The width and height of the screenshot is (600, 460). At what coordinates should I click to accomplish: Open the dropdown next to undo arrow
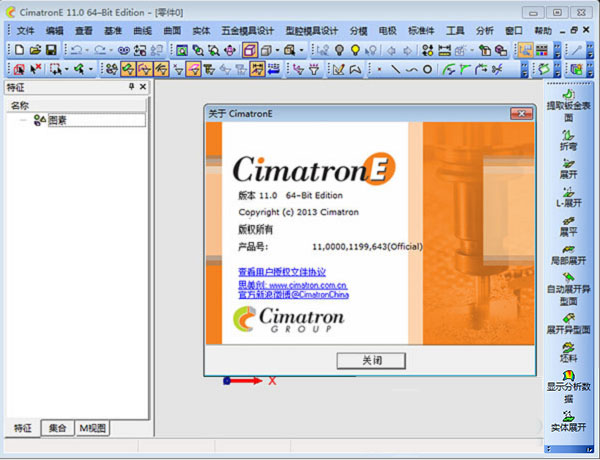tap(87, 50)
